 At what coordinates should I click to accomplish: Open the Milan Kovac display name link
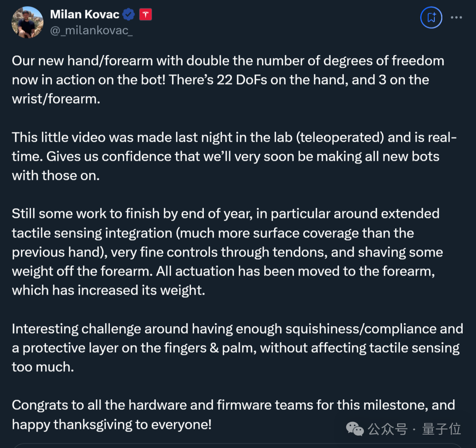(85, 14)
